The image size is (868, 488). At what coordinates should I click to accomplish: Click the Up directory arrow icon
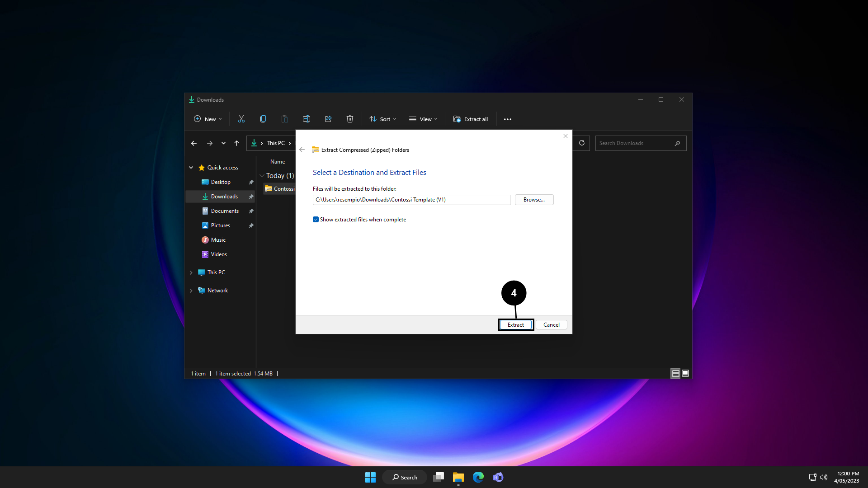(236, 143)
